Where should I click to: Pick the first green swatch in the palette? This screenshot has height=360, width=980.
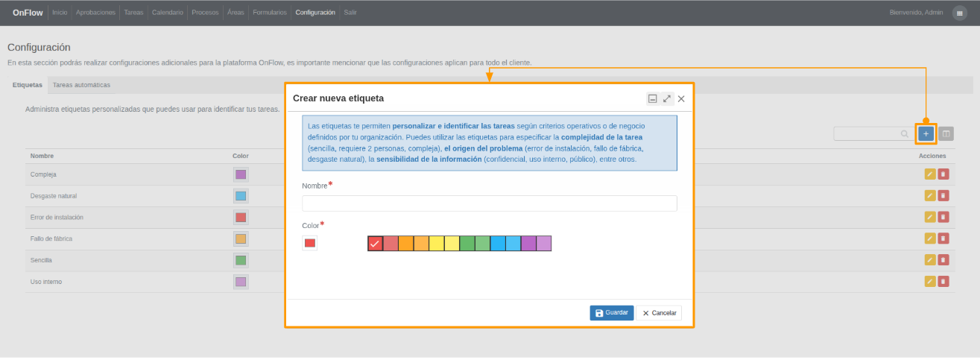(x=467, y=244)
